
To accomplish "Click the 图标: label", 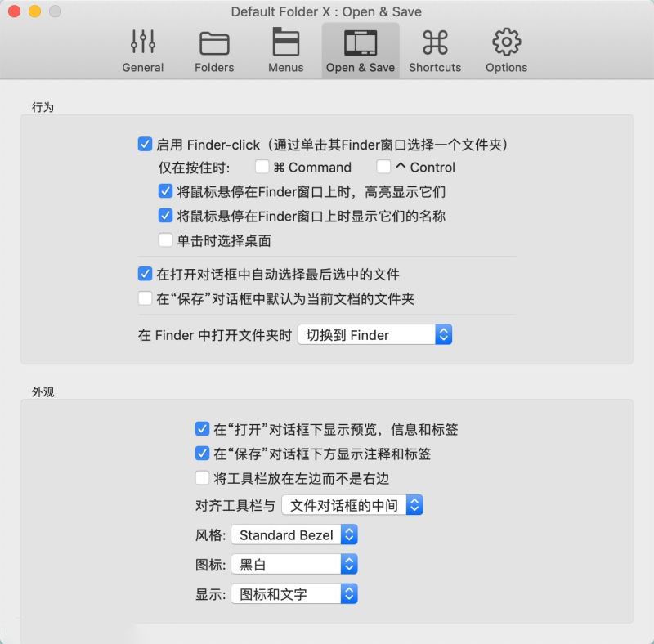I will (211, 565).
